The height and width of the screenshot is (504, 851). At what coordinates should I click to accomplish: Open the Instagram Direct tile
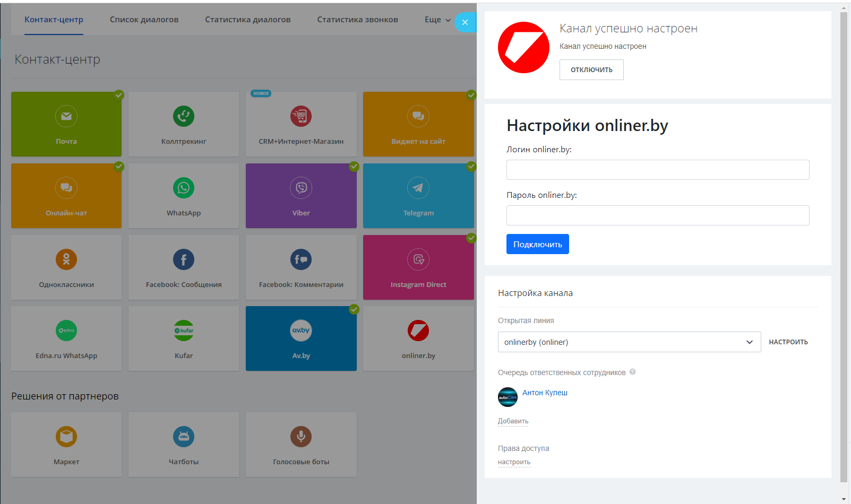tap(418, 267)
